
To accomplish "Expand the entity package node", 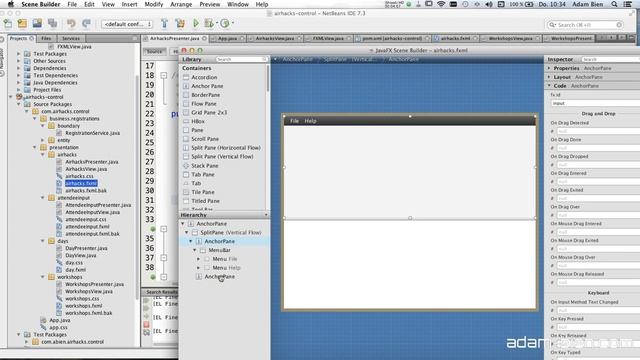I will (42, 140).
